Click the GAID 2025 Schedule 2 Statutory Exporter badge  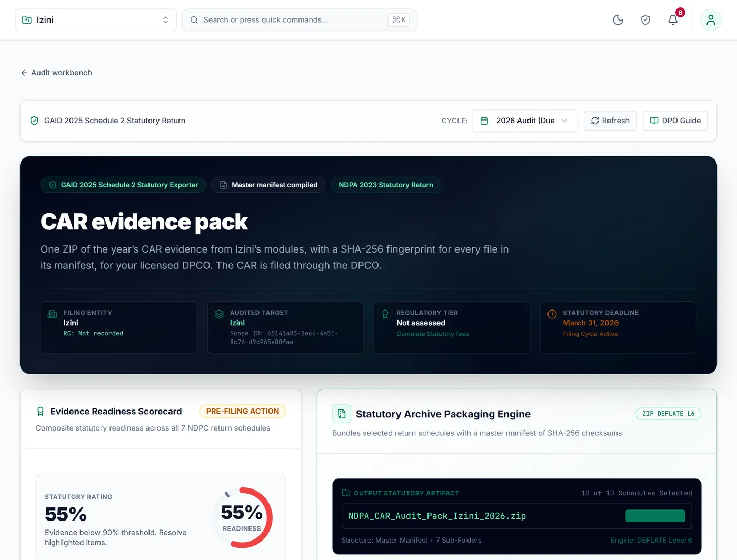tap(123, 185)
